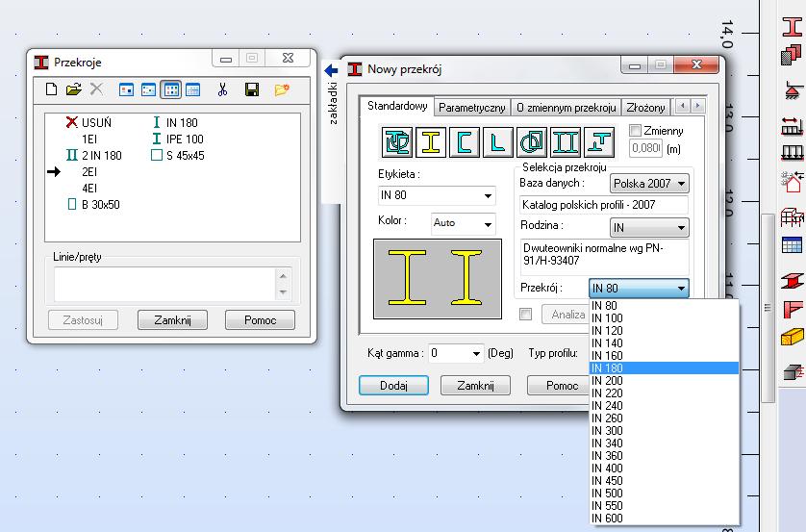Click the distributed load arrows icon in right toolbar

(793, 153)
